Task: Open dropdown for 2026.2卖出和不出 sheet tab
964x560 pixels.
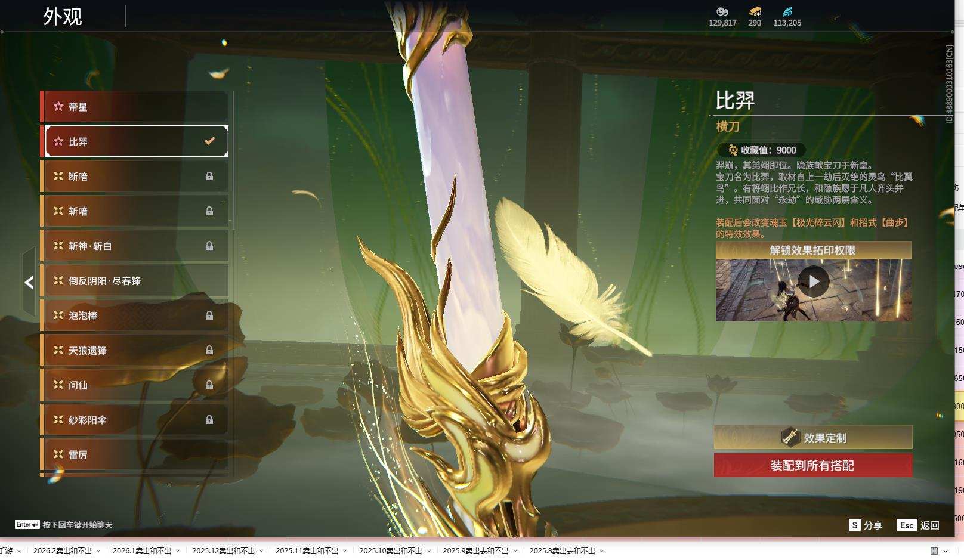Action: pyautogui.click(x=98, y=551)
